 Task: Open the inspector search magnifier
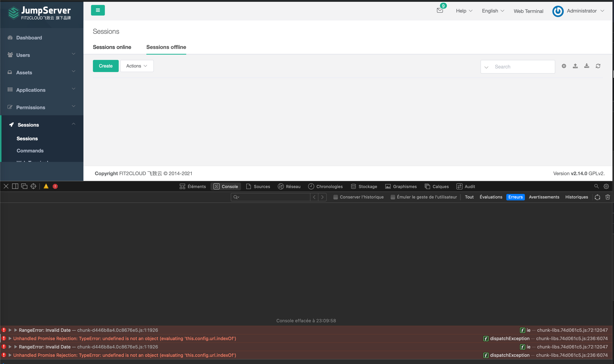(x=596, y=186)
